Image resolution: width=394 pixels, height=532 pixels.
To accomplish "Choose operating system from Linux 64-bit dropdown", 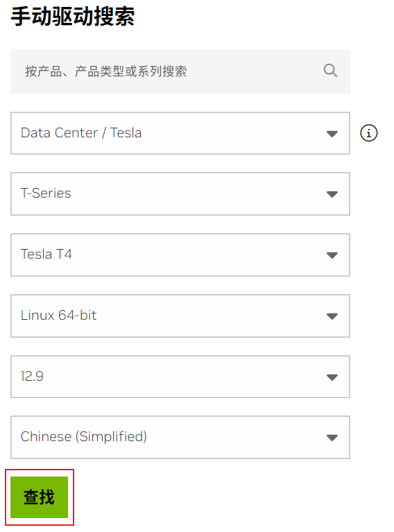I will pos(180,316).
